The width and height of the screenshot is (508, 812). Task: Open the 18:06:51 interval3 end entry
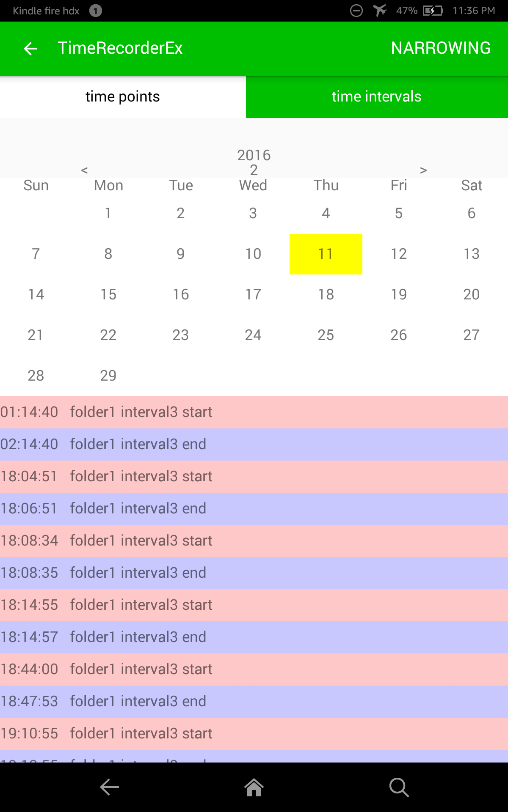click(x=254, y=509)
